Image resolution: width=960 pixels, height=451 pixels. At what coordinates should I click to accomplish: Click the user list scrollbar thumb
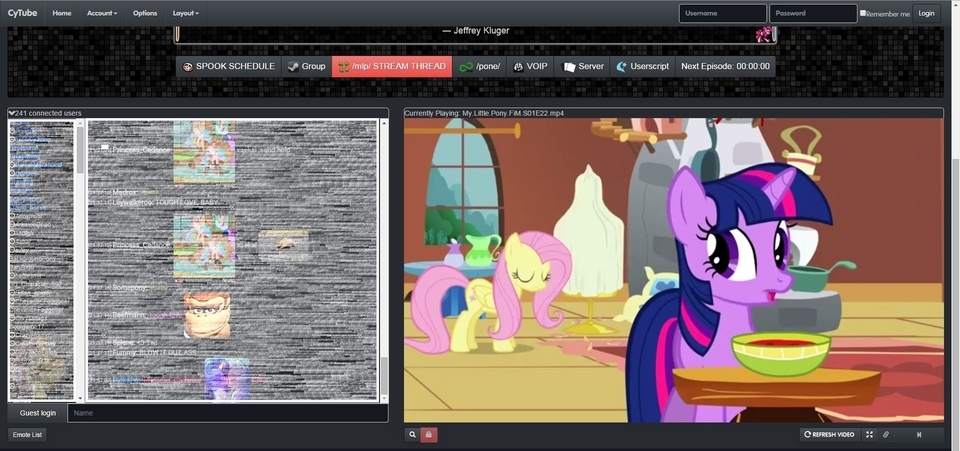80,149
